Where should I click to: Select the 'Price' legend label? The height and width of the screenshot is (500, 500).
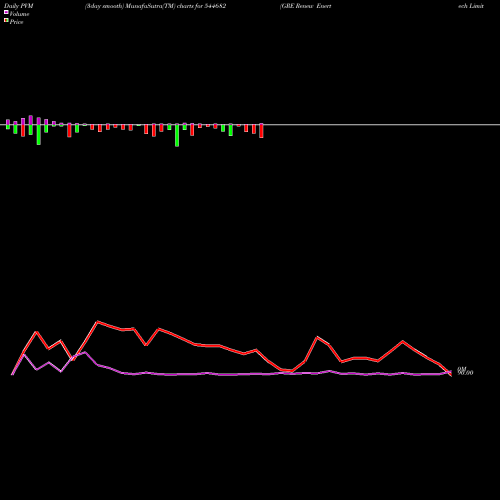[16, 22]
